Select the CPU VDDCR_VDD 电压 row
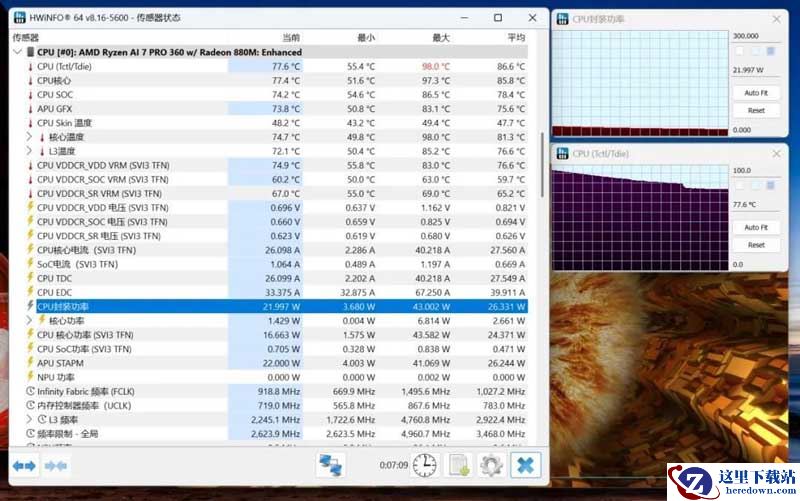The width and height of the screenshot is (800, 501). point(276,208)
